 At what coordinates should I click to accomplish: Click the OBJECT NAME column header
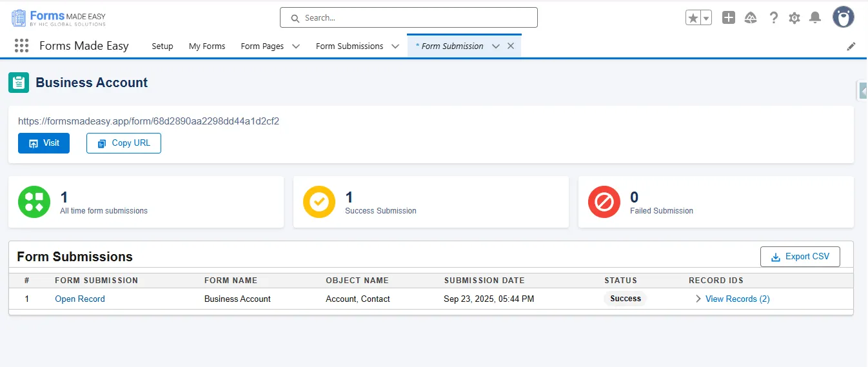point(357,281)
